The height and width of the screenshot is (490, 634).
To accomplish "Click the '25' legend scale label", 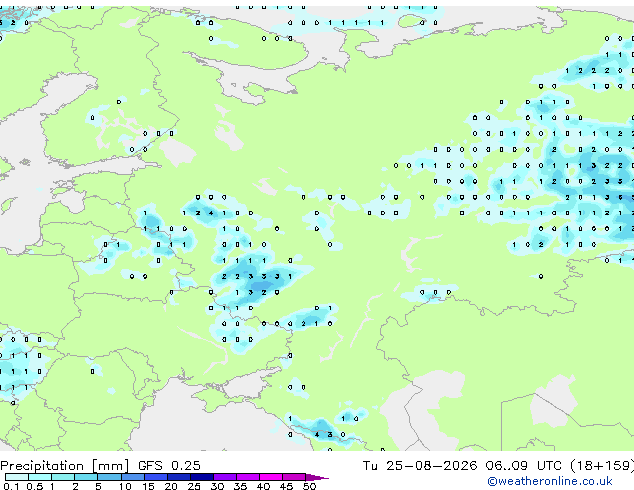I will [x=194, y=486].
